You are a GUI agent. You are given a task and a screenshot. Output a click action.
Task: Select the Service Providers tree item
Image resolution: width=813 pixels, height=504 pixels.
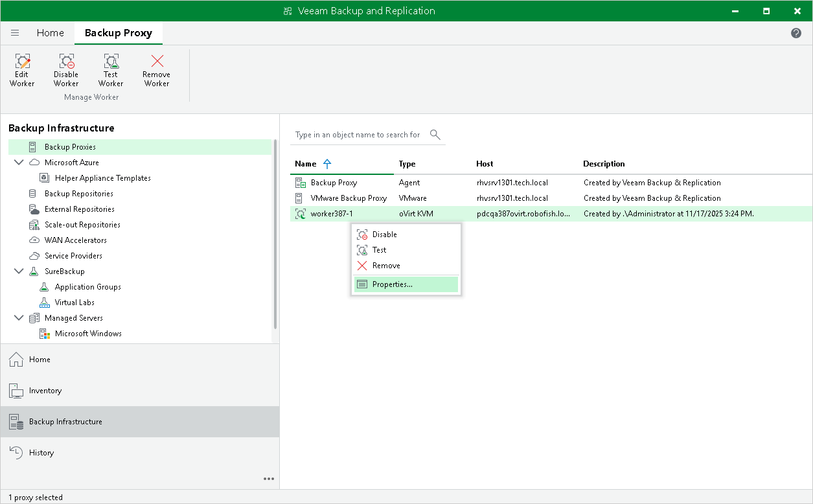click(x=73, y=256)
